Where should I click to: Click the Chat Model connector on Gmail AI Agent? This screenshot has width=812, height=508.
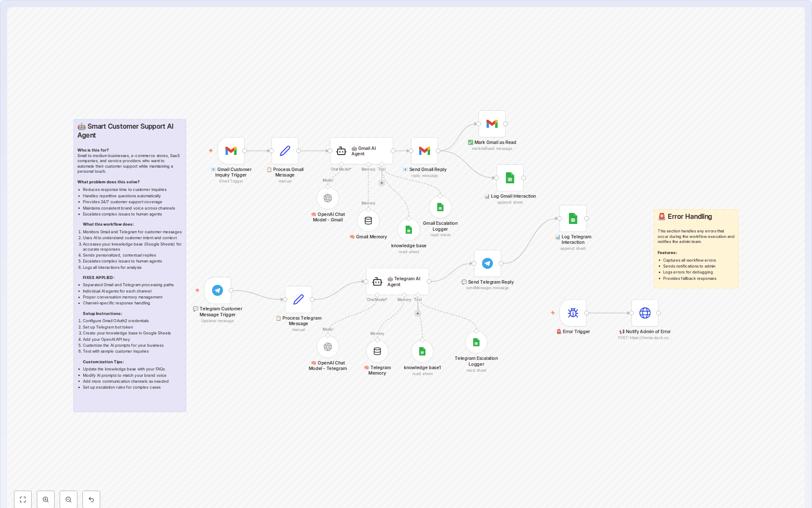[341, 164]
